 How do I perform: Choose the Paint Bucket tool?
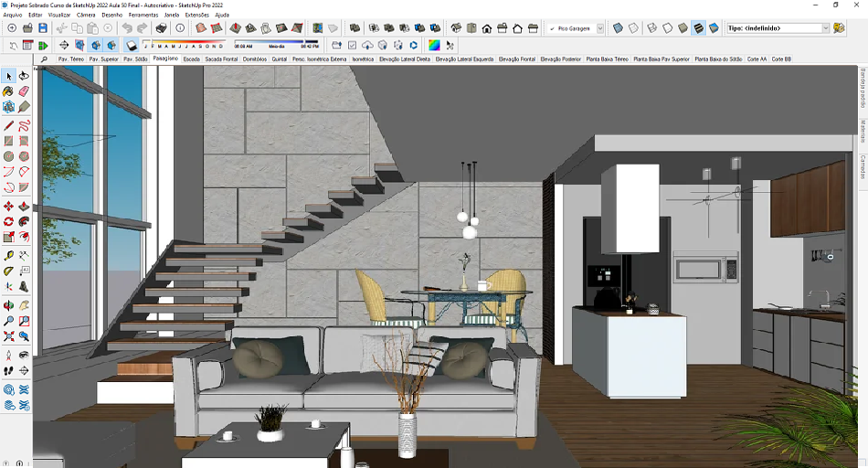[9, 91]
